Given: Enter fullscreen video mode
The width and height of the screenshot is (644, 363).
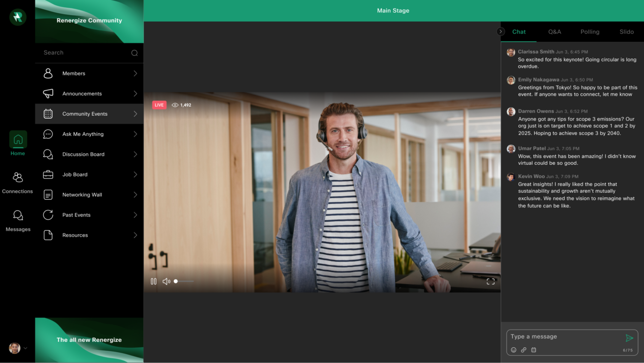Looking at the screenshot, I should click(490, 282).
